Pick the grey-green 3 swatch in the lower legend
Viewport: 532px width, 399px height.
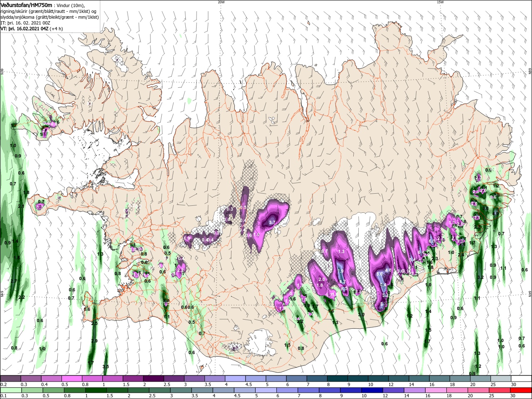[181, 390]
